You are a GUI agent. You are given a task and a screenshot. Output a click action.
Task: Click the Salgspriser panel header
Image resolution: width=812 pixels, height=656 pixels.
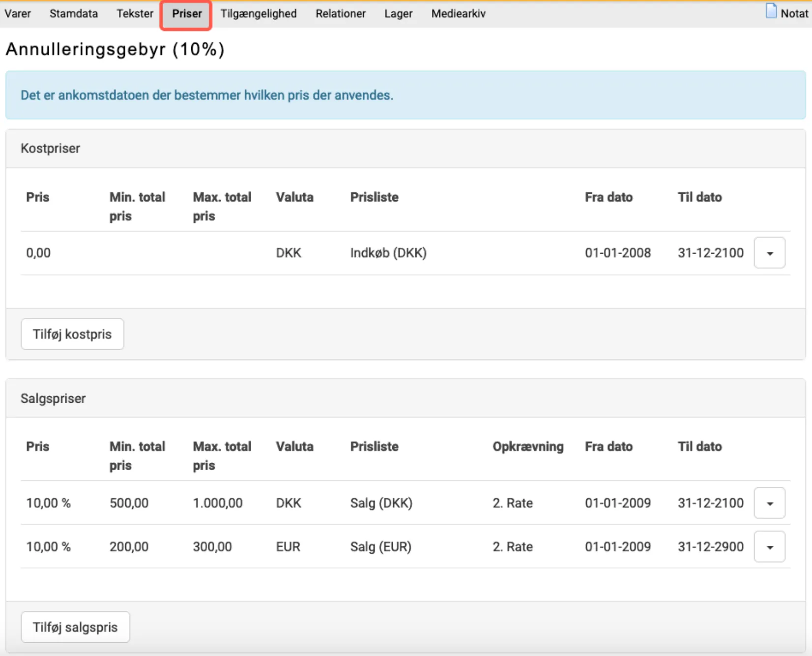pos(53,398)
